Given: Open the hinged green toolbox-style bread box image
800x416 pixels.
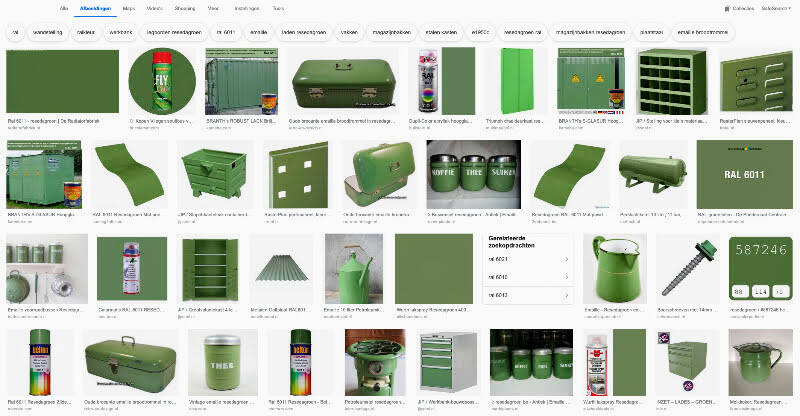Looking at the screenshot, I should tap(131, 362).
